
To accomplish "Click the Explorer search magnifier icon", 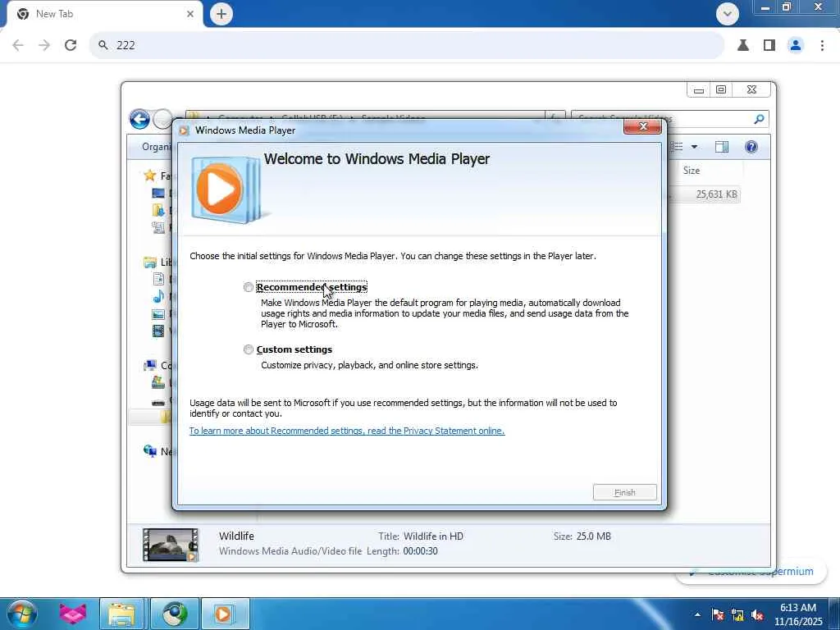I will 759,119.
